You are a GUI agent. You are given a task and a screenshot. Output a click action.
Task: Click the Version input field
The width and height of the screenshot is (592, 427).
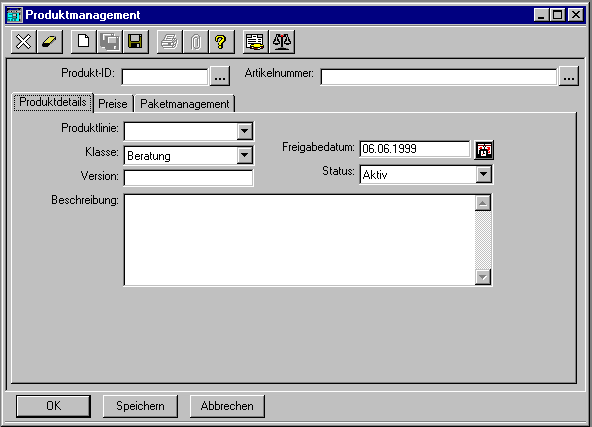point(188,178)
